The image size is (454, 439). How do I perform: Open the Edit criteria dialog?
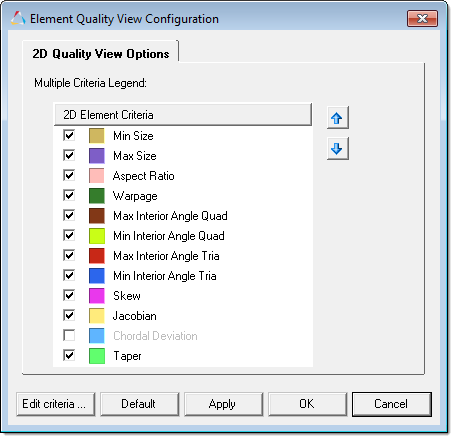pos(55,404)
